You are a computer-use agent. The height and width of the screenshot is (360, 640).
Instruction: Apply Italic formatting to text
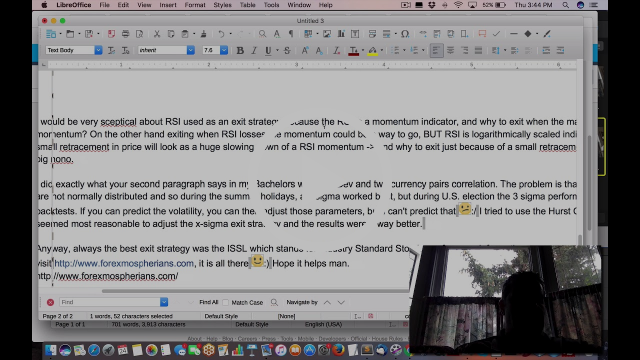click(x=254, y=50)
